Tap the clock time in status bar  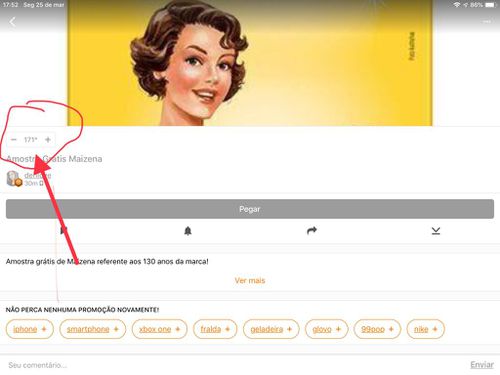(10, 5)
